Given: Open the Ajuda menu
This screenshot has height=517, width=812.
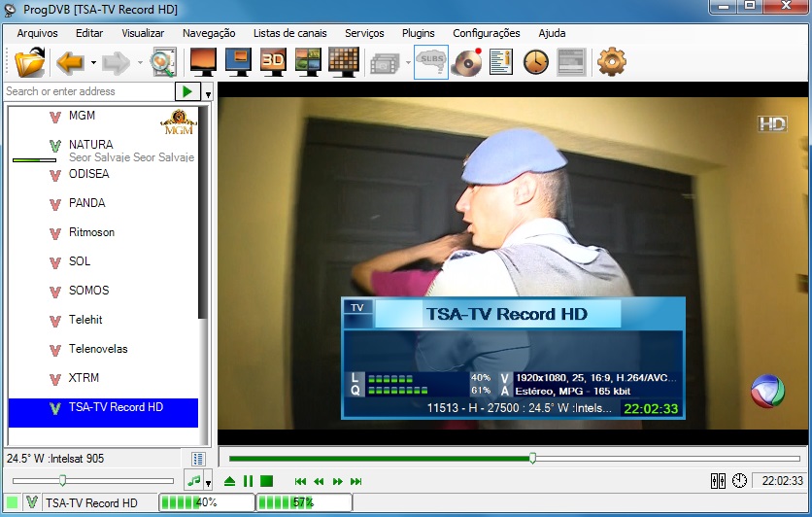Looking at the screenshot, I should 552,33.
